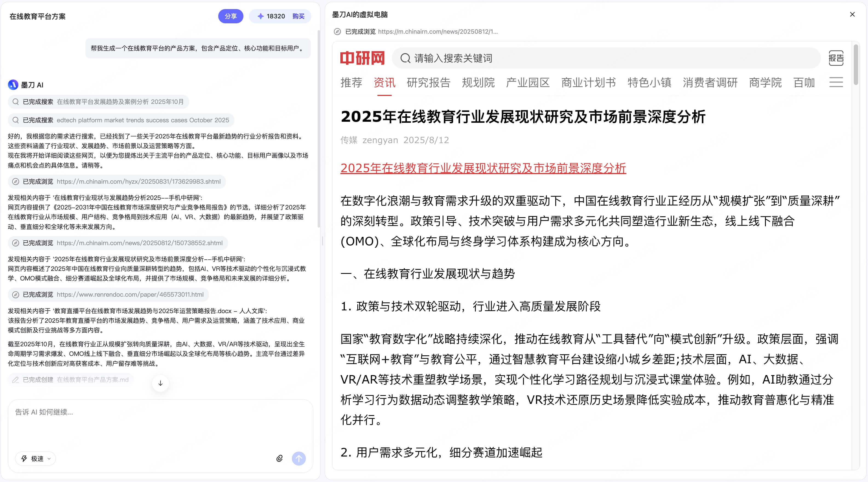
Task: Open the red underlined article title link
Action: tap(483, 168)
